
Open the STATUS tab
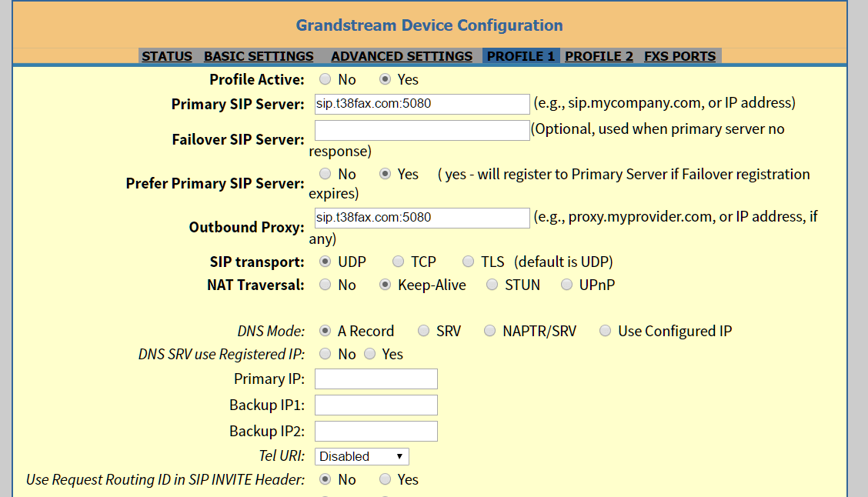click(167, 56)
